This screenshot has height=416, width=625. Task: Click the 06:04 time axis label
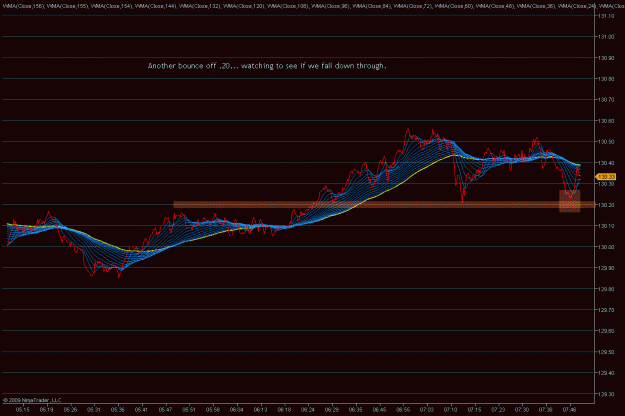[x=236, y=410]
